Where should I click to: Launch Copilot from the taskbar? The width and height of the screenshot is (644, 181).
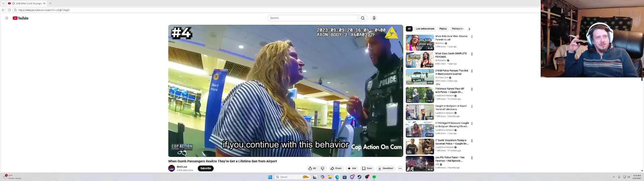point(323,177)
